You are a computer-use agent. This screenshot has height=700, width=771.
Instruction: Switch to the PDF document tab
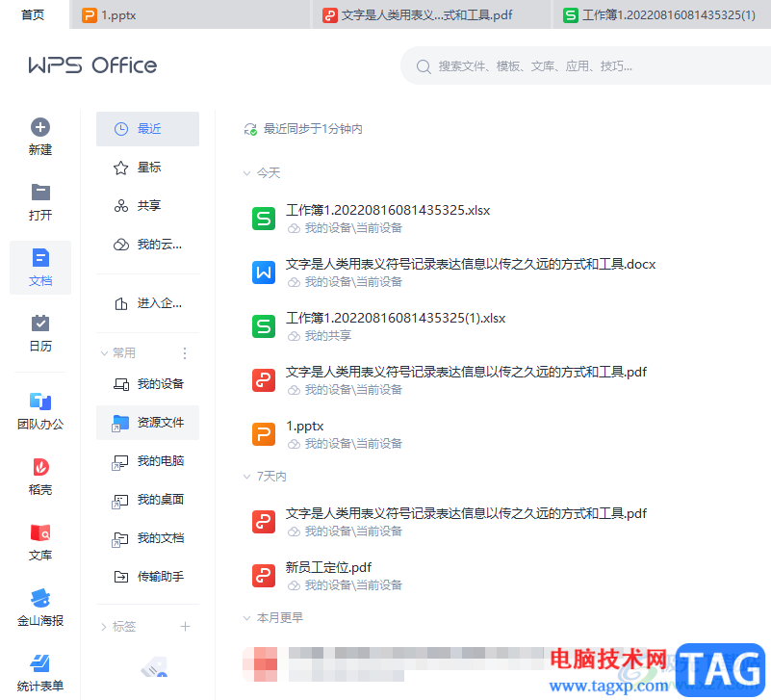[x=430, y=14]
